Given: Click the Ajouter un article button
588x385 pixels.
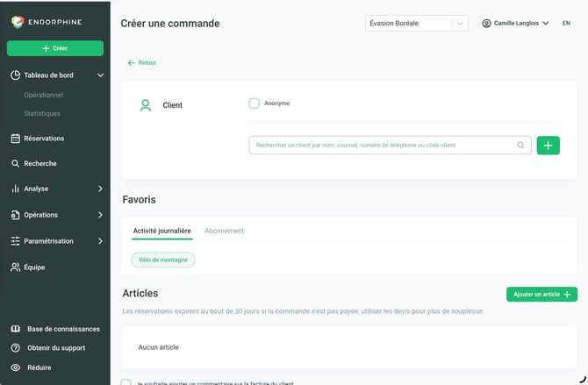Looking at the screenshot, I should pos(541,295).
